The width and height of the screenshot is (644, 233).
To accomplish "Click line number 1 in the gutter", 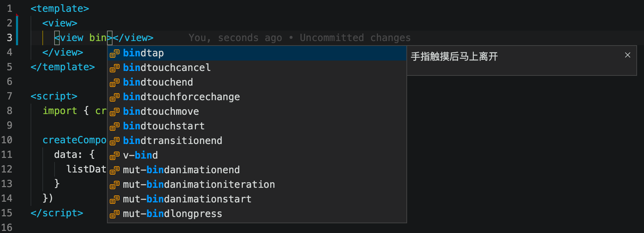I will [9, 8].
